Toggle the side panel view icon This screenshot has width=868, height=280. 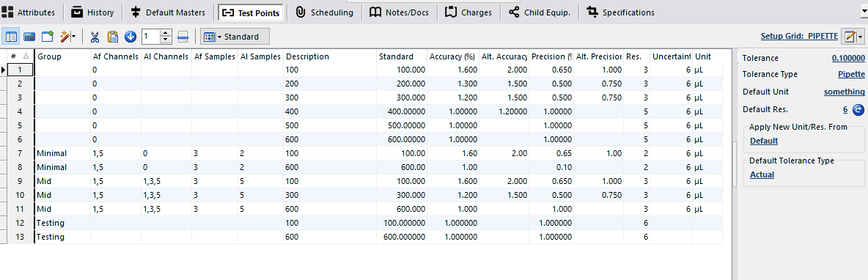tap(11, 37)
